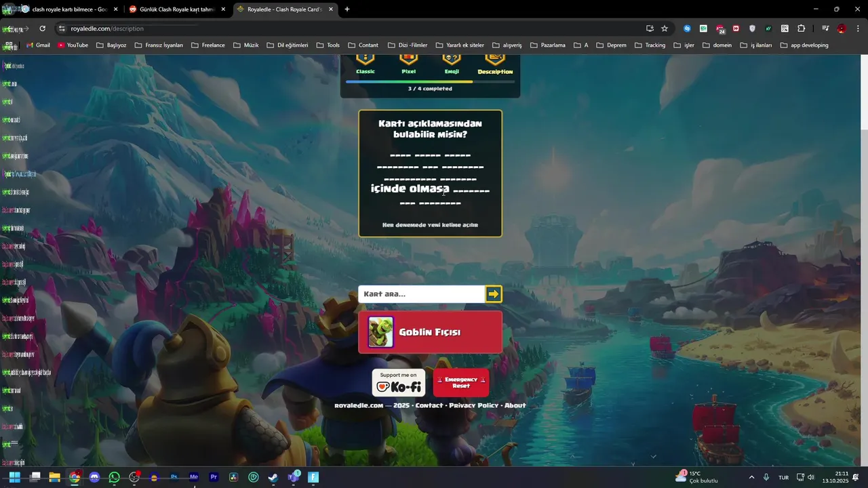868x488 pixels.
Task: Click the TUR language indicator
Action: [783, 477]
